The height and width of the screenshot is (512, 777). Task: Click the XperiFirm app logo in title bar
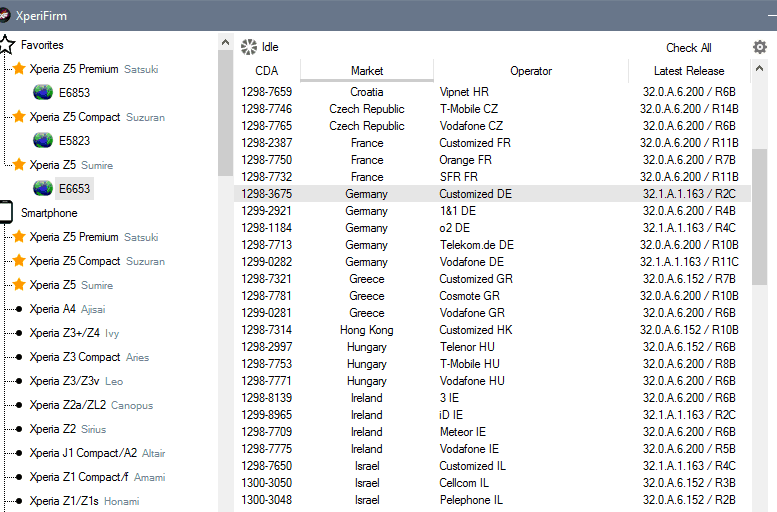point(4,15)
